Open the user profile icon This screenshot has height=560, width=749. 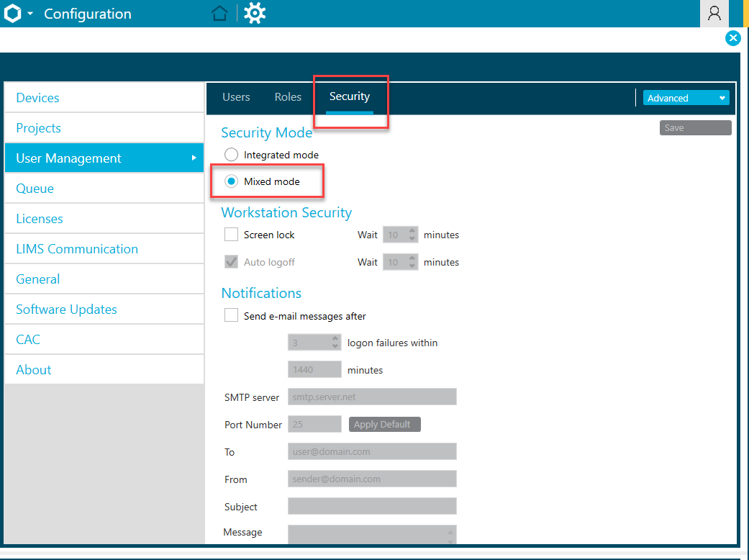714,13
